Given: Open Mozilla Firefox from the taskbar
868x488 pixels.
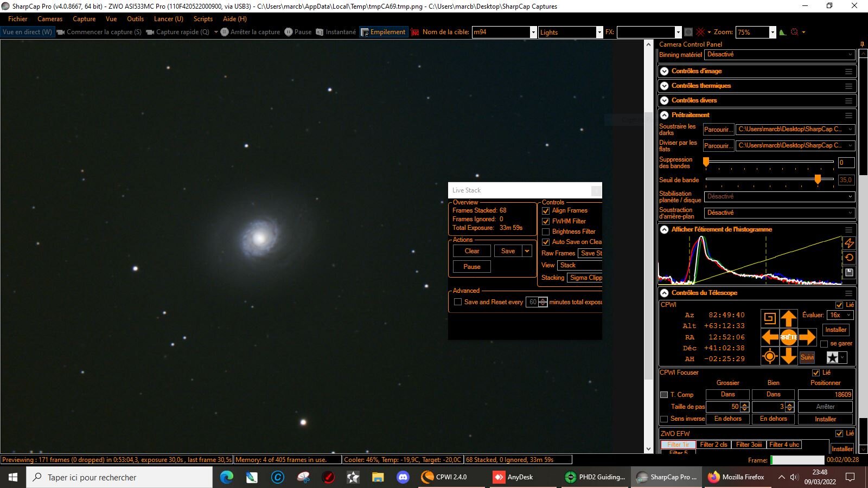Looking at the screenshot, I should [x=736, y=477].
